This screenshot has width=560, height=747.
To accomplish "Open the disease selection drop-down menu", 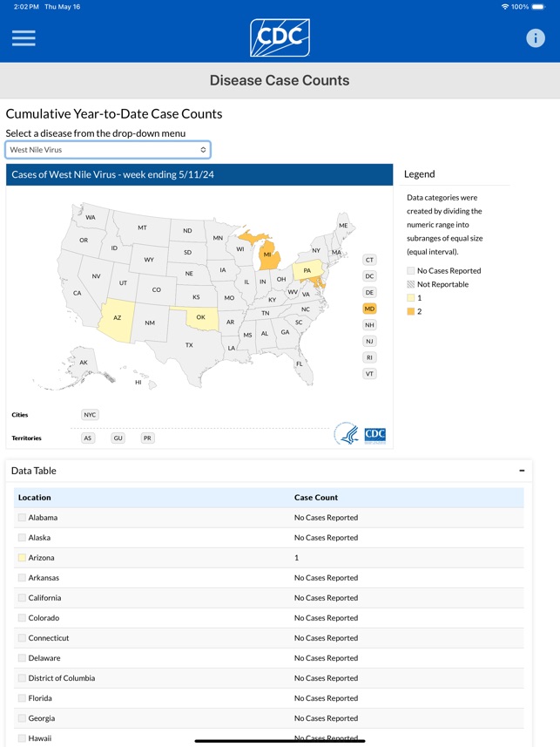I will coord(107,148).
